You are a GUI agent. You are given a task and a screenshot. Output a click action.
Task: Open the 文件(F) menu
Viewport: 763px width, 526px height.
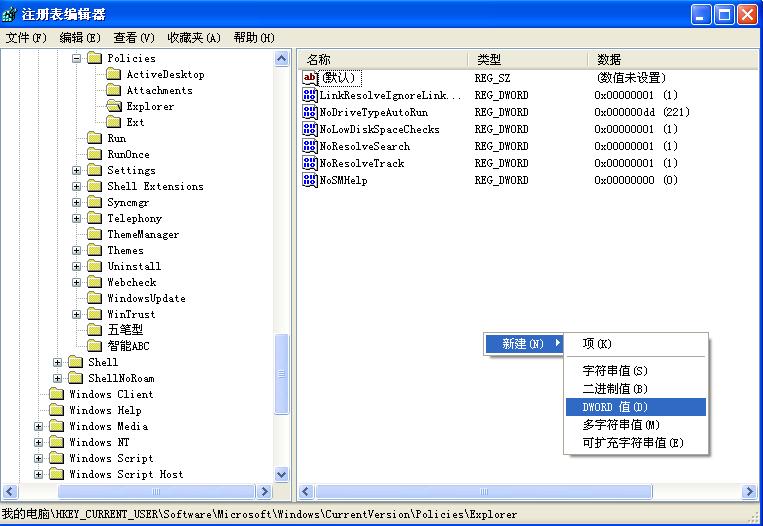pyautogui.click(x=26, y=37)
